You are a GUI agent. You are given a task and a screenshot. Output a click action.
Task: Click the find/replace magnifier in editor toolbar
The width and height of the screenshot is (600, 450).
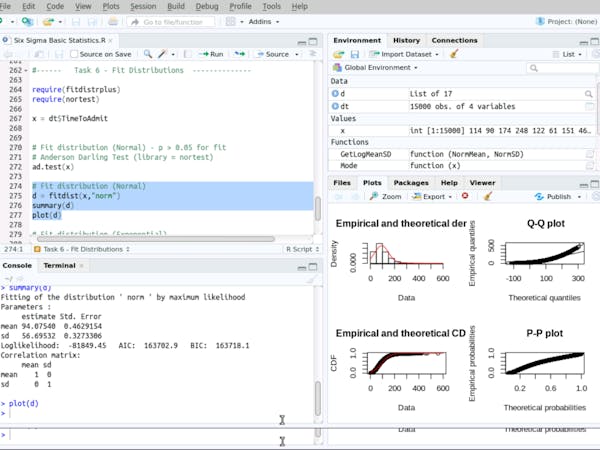(148, 54)
